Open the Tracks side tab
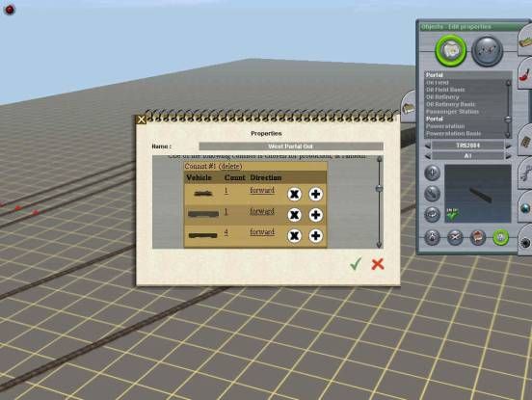The image size is (532, 400). [525, 140]
